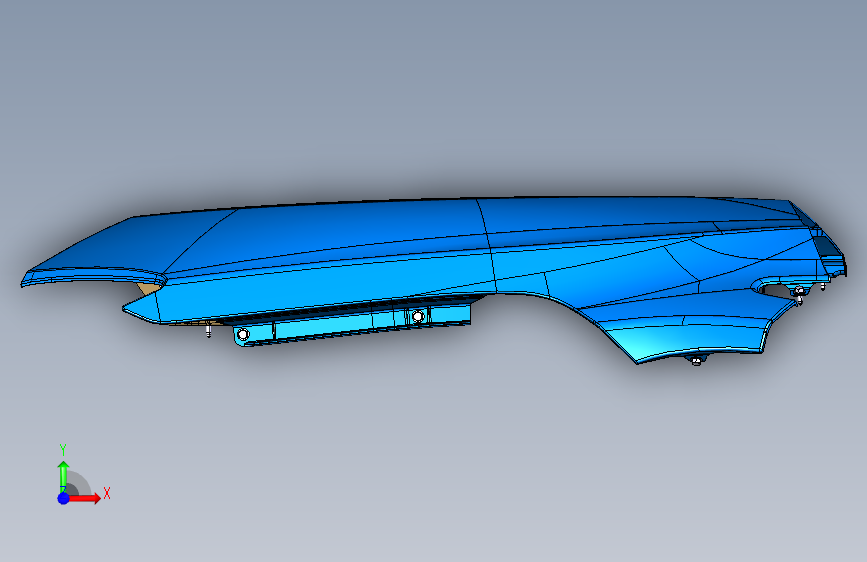This screenshot has height=562, width=867.
Task: Select the left round mounting hole on bracket
Action: point(243,334)
